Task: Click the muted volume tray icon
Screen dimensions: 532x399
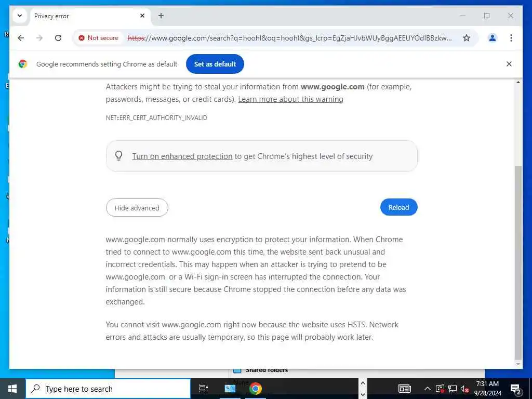Action: coord(464,389)
